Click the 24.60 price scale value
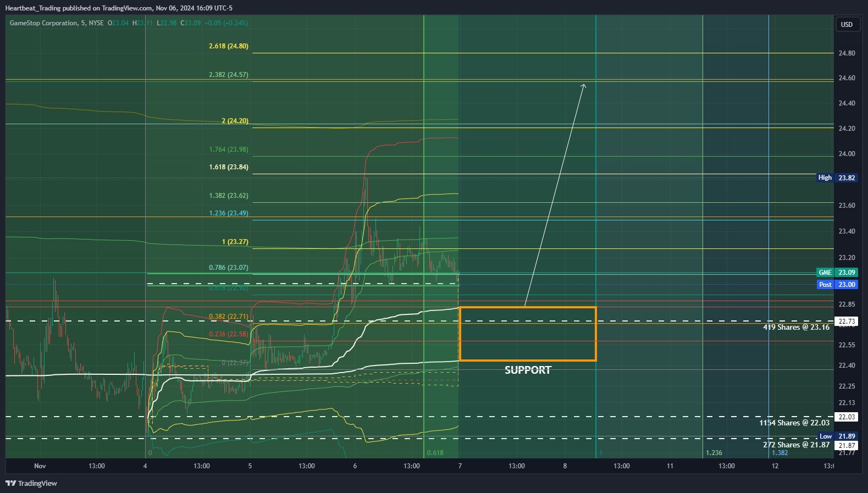Screen dimensions: 868x493 coord(847,78)
